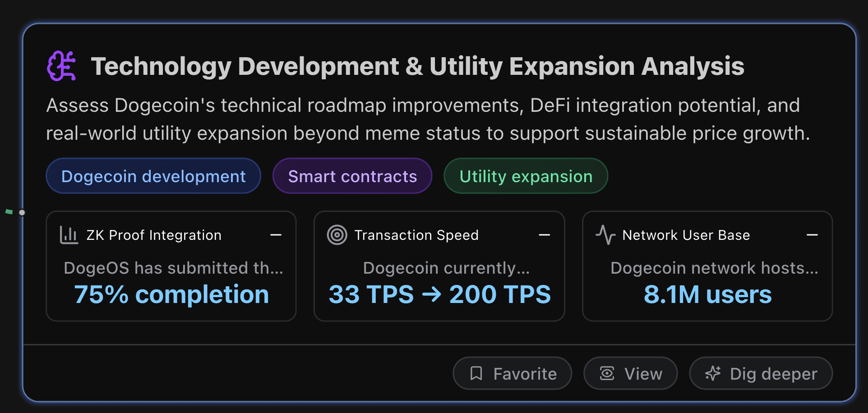Toggle the Utility expansion tag
The width and height of the screenshot is (868, 413).
[x=526, y=176]
